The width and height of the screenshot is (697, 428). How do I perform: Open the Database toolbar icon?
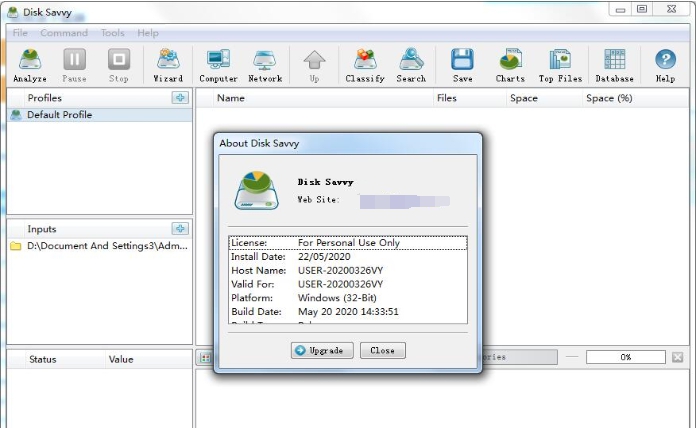(614, 64)
